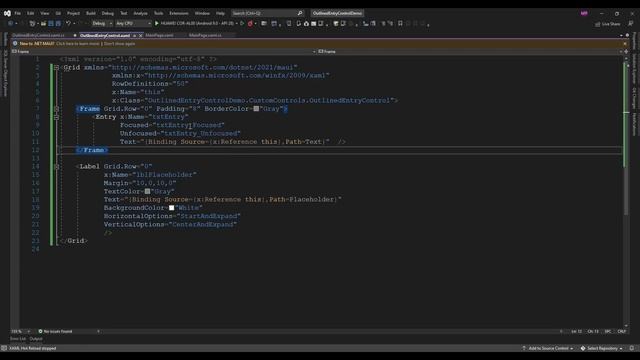Open the Extensions menu
The image size is (640, 360).
tap(179, 13)
